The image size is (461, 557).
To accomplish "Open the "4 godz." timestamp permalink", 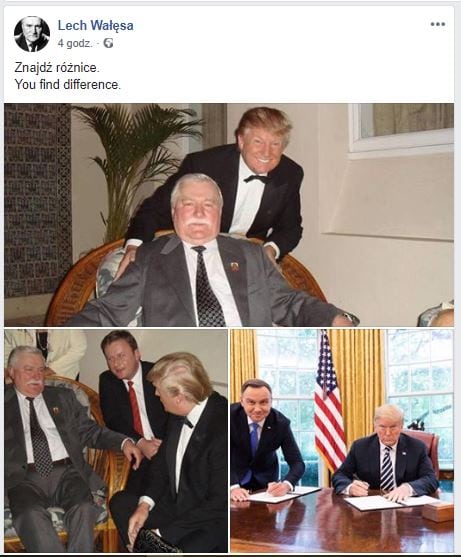I will click(75, 43).
